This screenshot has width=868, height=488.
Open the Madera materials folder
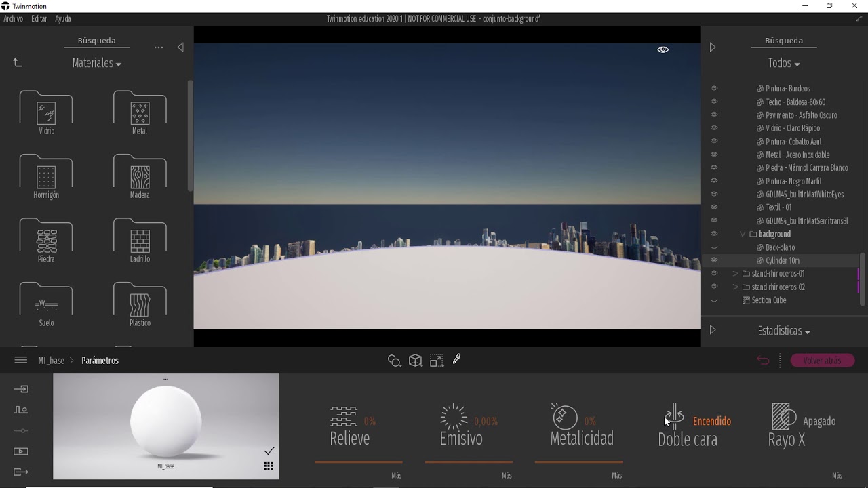(140, 176)
